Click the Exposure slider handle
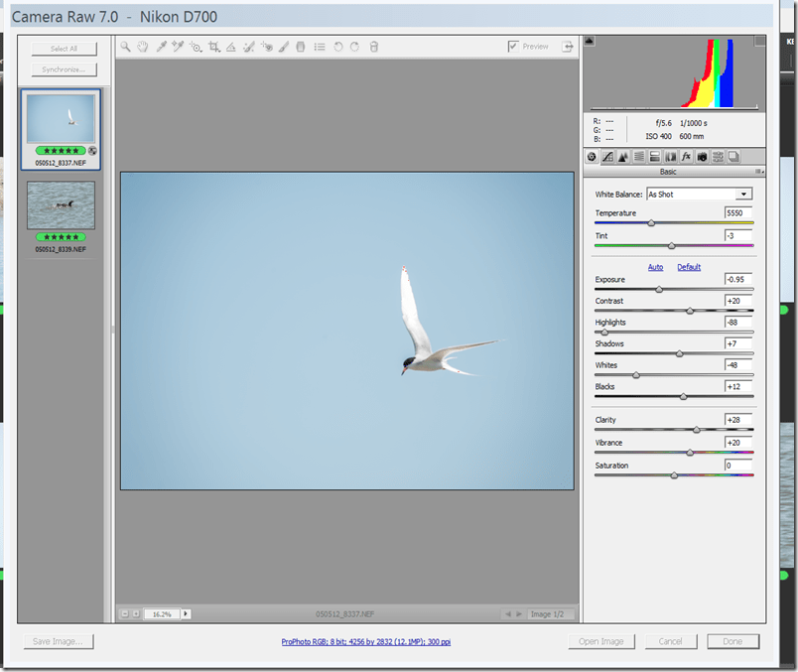Image resolution: width=798 pixels, height=672 pixels. click(x=659, y=290)
